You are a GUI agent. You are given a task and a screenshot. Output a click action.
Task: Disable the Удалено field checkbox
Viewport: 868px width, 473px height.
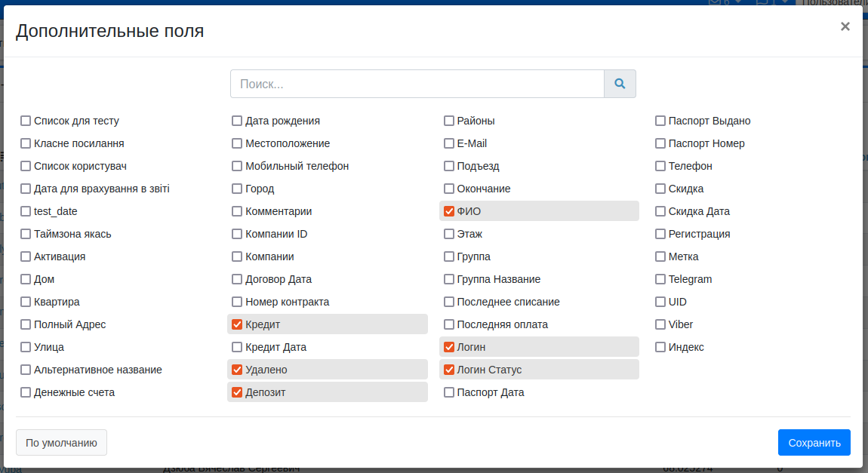pyautogui.click(x=237, y=370)
